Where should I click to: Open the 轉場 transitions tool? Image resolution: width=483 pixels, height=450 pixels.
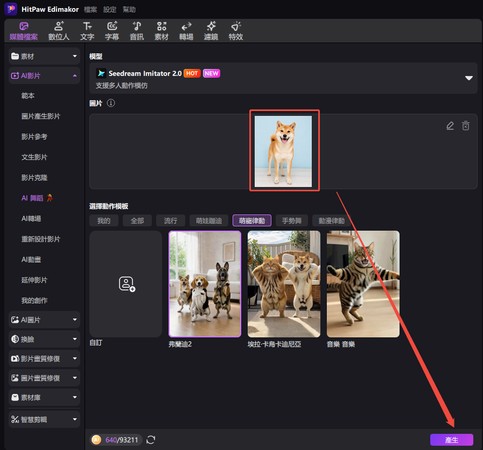pos(186,31)
